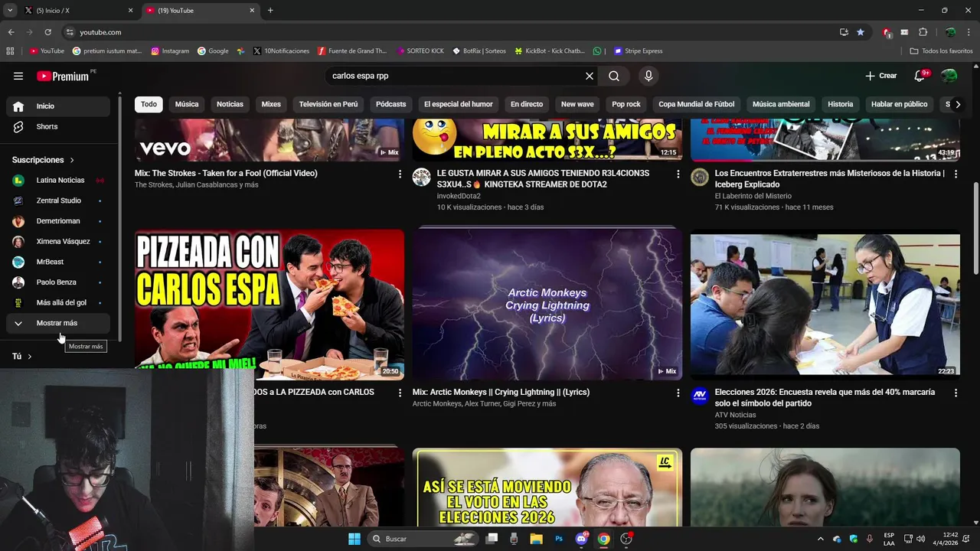Select the Televisión en Perú chip
980x551 pixels.
328,104
